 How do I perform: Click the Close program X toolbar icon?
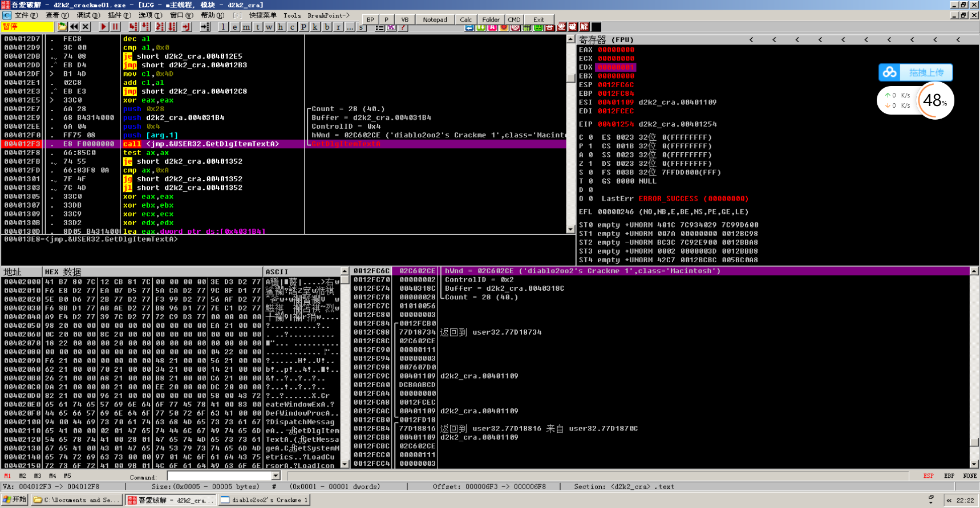coord(86,27)
